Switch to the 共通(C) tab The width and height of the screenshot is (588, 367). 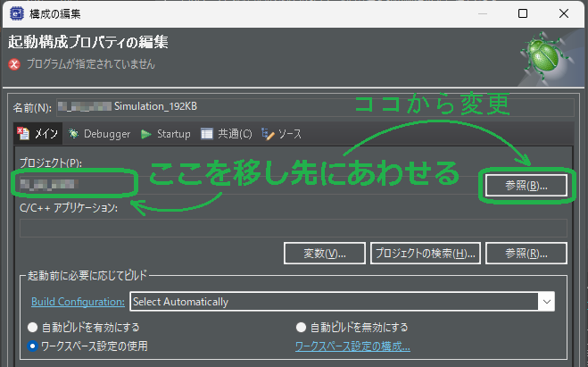point(226,134)
